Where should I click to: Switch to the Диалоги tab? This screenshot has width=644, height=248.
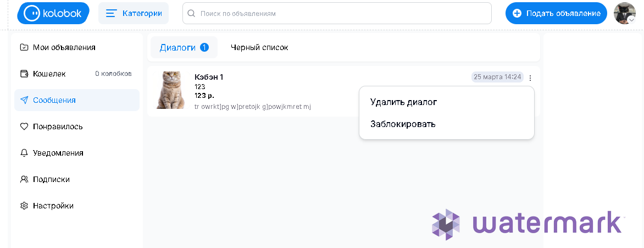184,47
